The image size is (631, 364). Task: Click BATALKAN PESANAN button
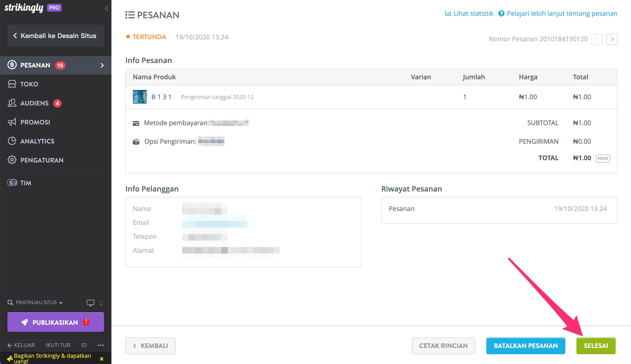point(526,346)
